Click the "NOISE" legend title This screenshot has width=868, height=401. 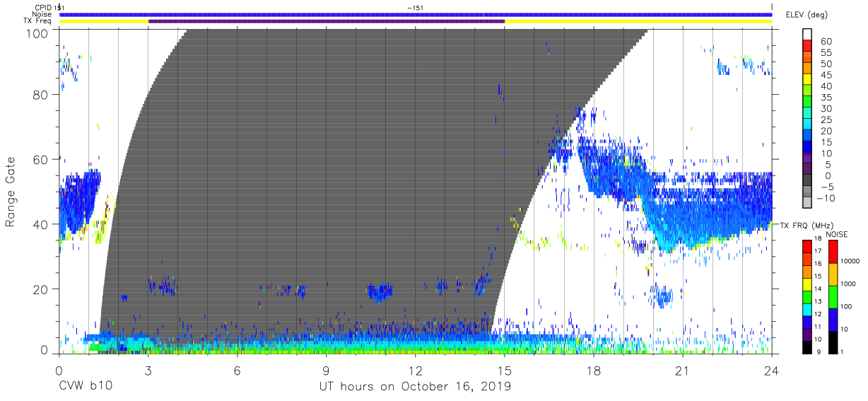pos(838,234)
